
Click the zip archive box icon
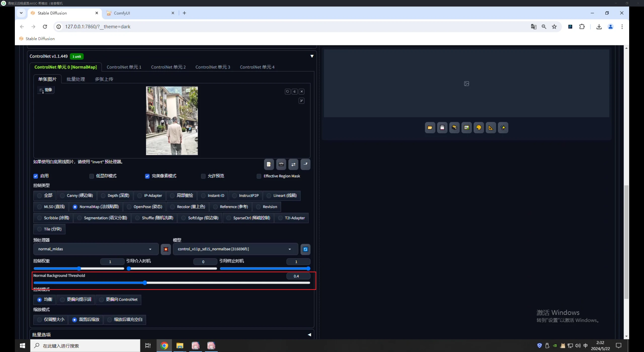[454, 128]
